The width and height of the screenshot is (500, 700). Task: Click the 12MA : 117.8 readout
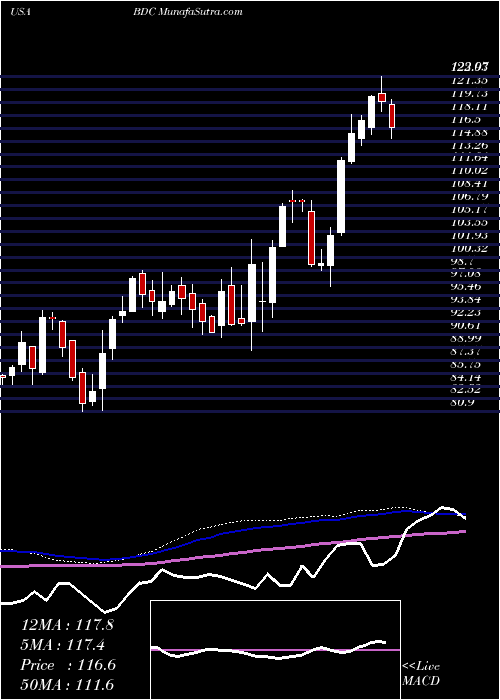(x=67, y=625)
